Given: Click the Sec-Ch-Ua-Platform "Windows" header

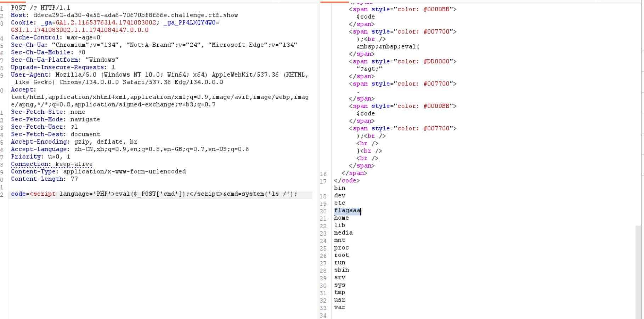Looking at the screenshot, I should pos(65,60).
